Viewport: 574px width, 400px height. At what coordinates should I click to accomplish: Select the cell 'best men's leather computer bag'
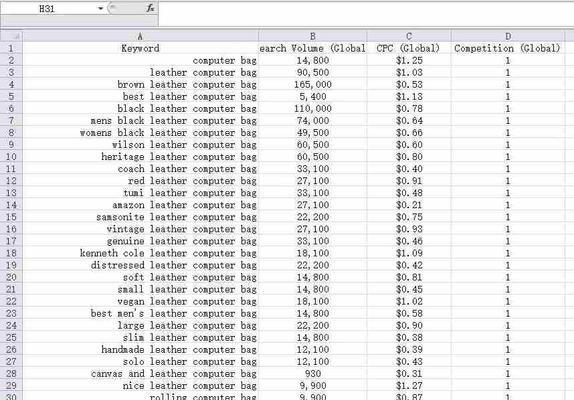pos(140,314)
